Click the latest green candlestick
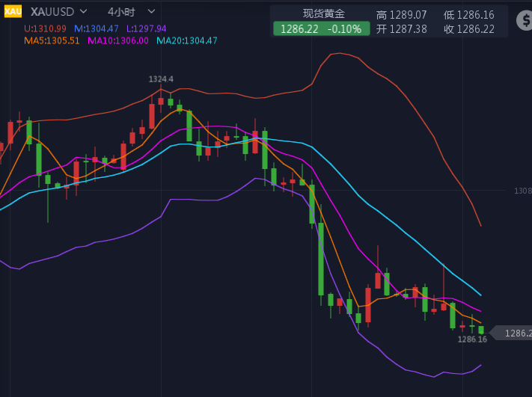Viewport: 532px width, 397px height. tap(481, 330)
